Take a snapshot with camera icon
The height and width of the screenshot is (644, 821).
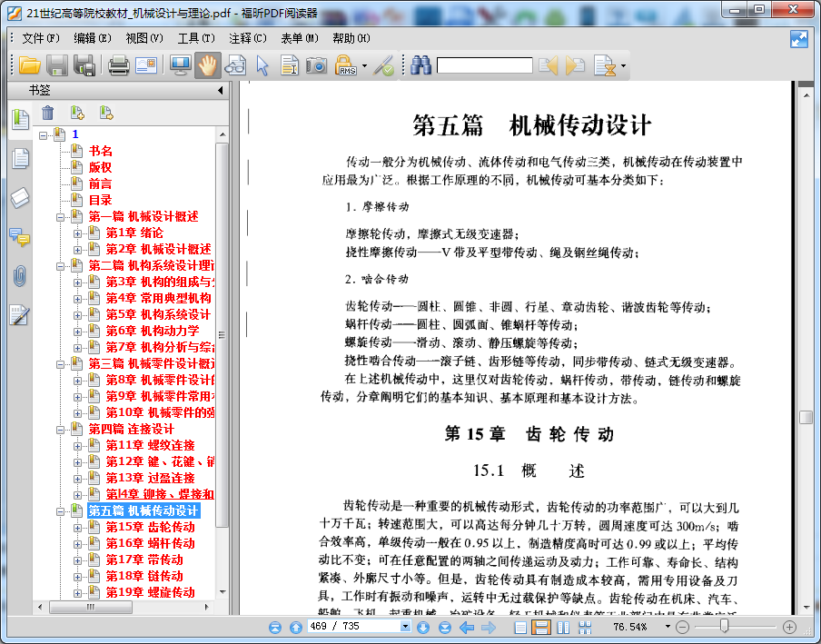click(316, 65)
